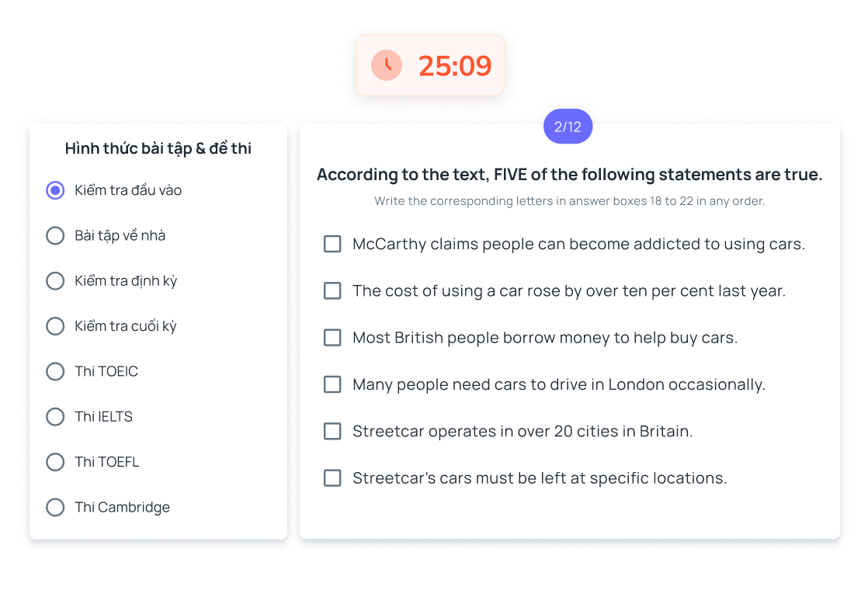Click the FIVE statements are true question title
The height and width of the screenshot is (594, 868).
click(x=569, y=175)
